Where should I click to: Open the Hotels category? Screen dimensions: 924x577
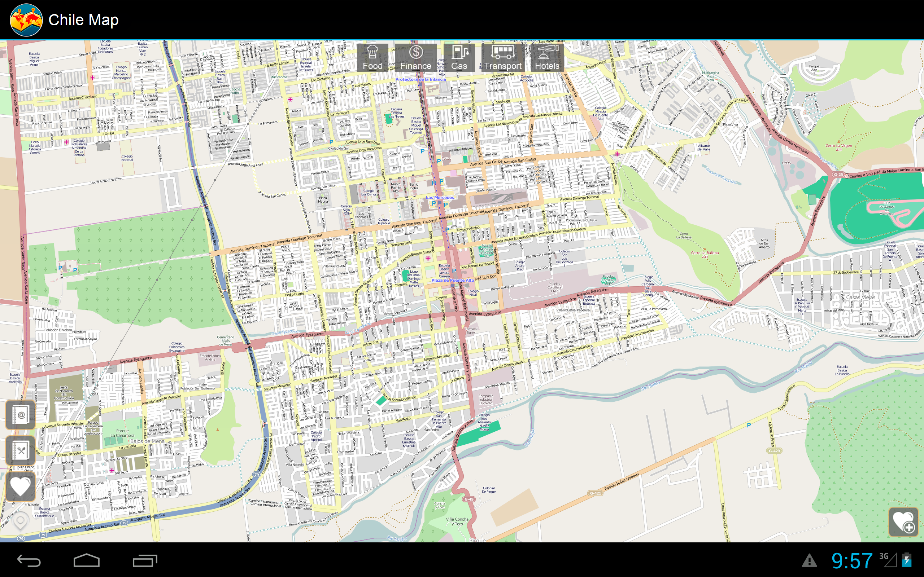(x=547, y=58)
